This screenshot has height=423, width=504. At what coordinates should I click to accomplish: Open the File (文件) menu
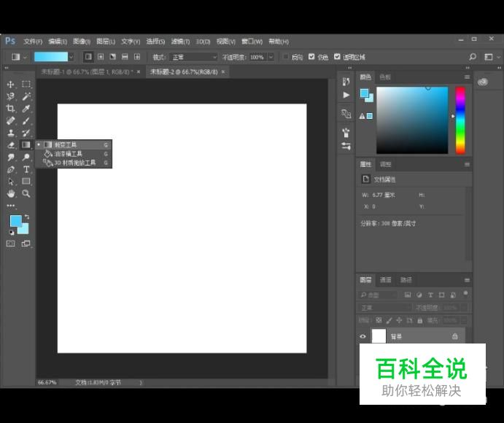[33, 42]
